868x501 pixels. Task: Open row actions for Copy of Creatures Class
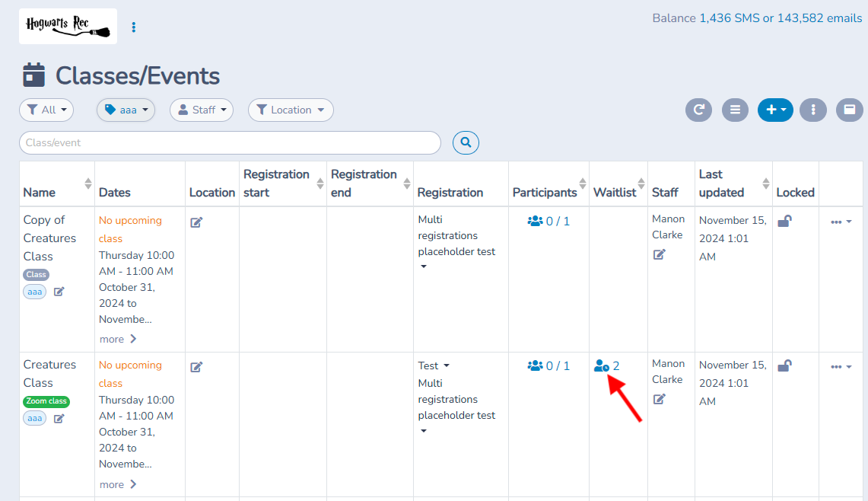coord(841,222)
